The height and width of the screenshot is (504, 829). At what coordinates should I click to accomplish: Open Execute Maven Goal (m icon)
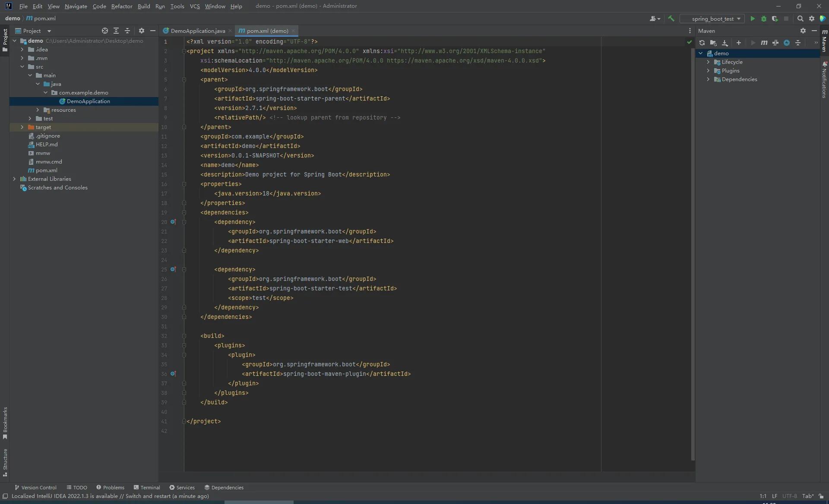765,43
